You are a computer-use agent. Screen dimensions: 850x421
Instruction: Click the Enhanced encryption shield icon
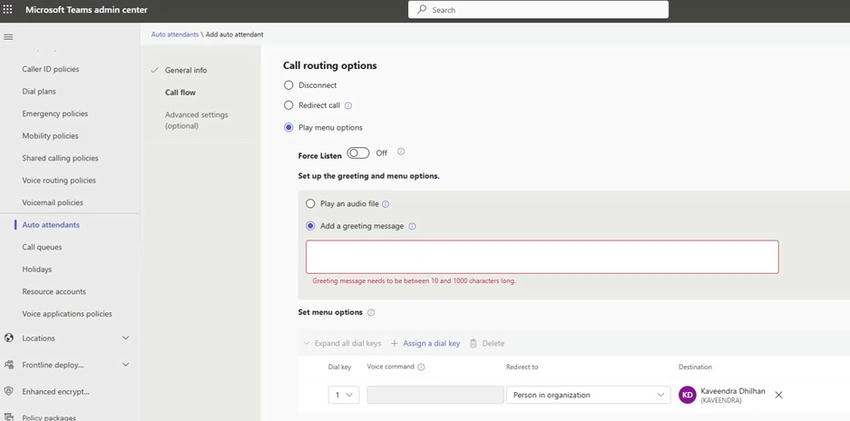(9, 391)
